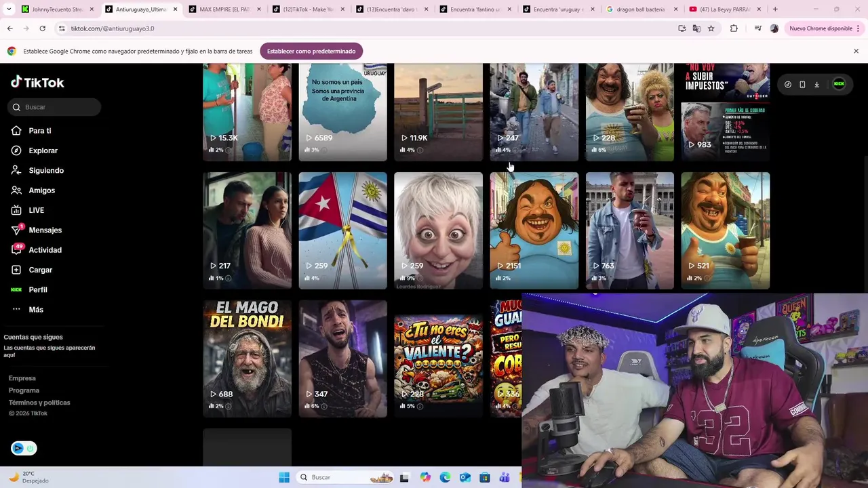This screenshot has width=868, height=488.
Task: Click the phone app icon in top pill
Action: click(x=802, y=85)
